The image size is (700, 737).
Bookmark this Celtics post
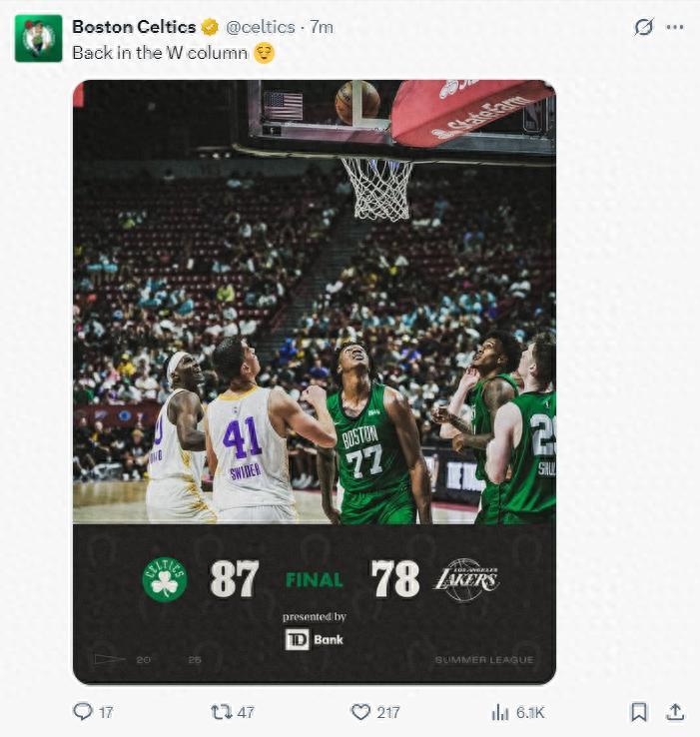[x=639, y=712]
